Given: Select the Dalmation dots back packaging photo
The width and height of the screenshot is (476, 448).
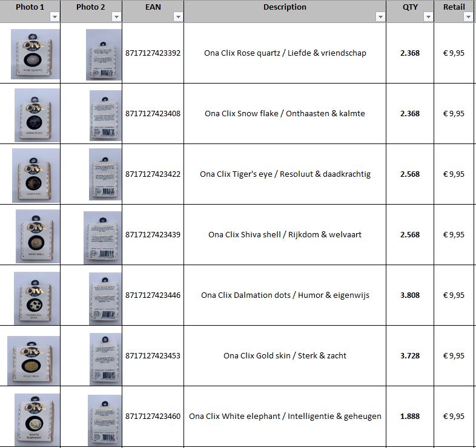Looking at the screenshot, I should (x=105, y=298).
